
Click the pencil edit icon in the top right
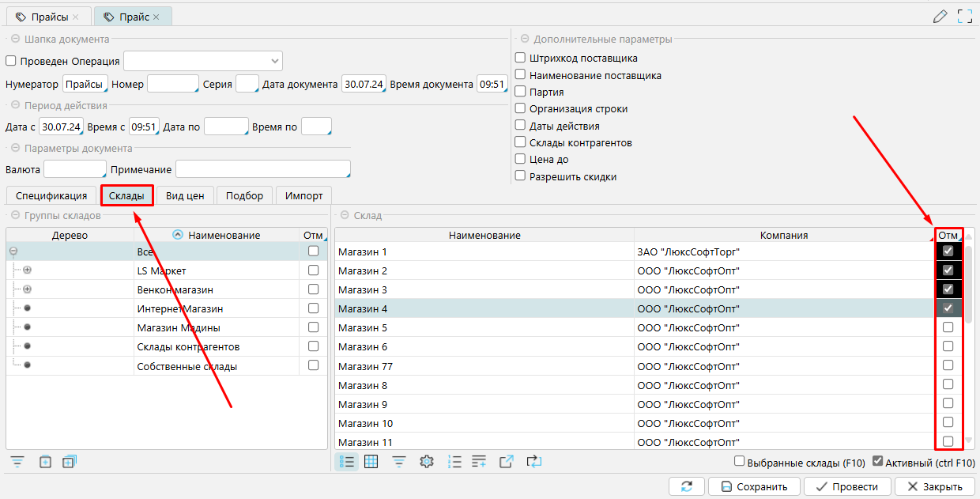[x=940, y=16]
